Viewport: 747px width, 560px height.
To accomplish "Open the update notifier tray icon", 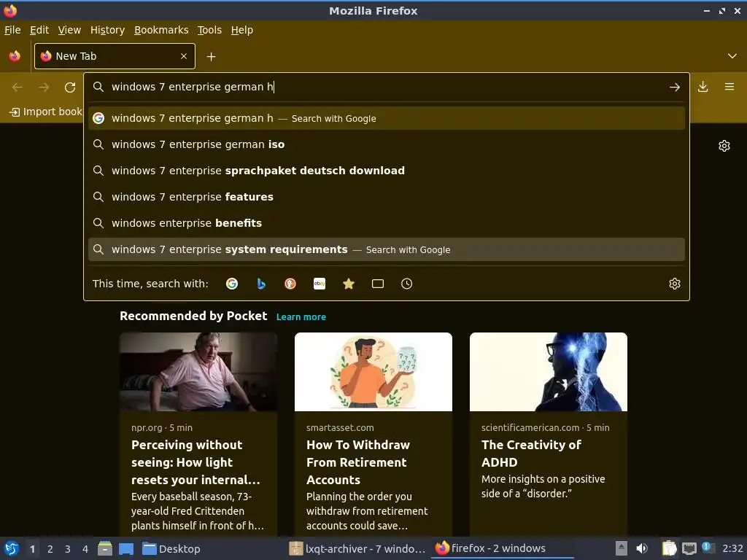I will 708,548.
